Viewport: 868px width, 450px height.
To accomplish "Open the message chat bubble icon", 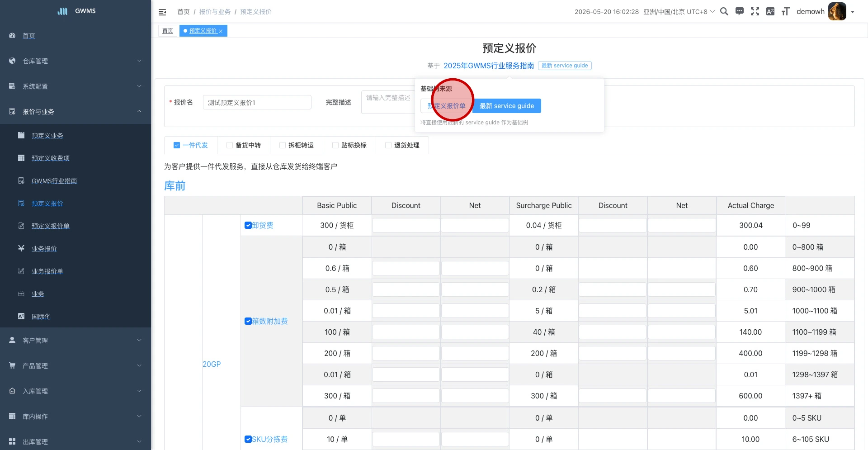I will (x=740, y=11).
